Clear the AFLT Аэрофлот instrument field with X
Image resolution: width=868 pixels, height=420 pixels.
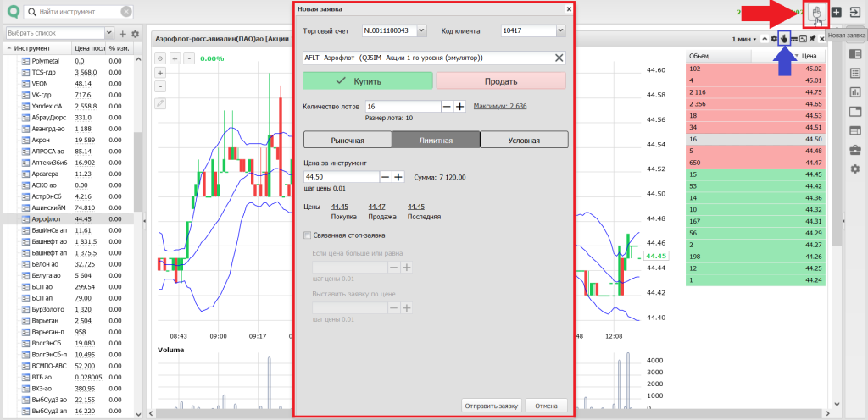point(559,58)
